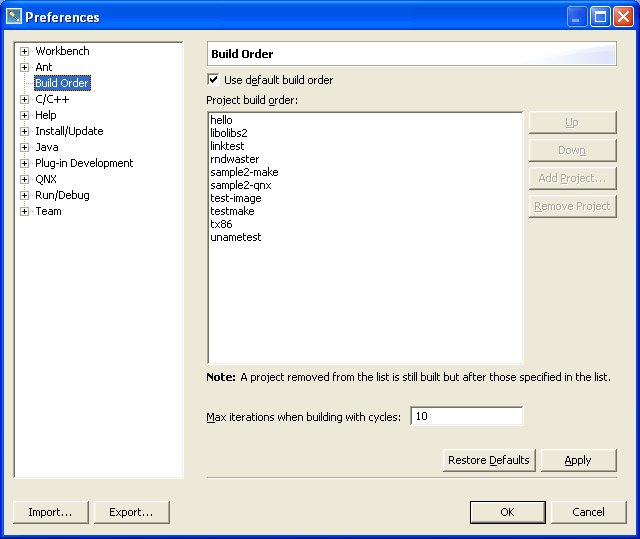Select hello project in build order list
The height and width of the screenshot is (539, 640).
point(221,120)
